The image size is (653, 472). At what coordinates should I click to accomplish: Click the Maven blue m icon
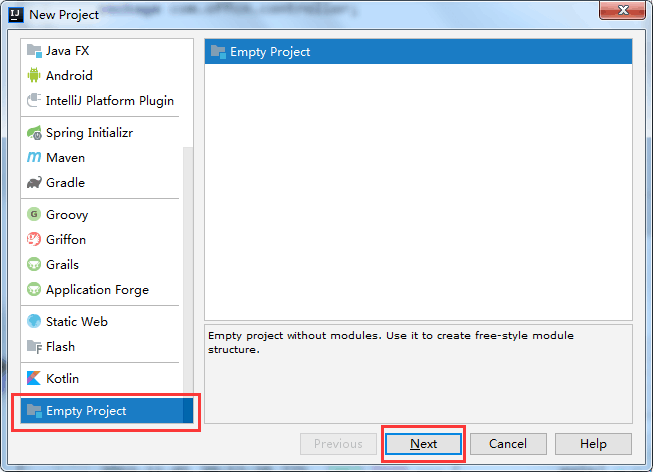34,157
